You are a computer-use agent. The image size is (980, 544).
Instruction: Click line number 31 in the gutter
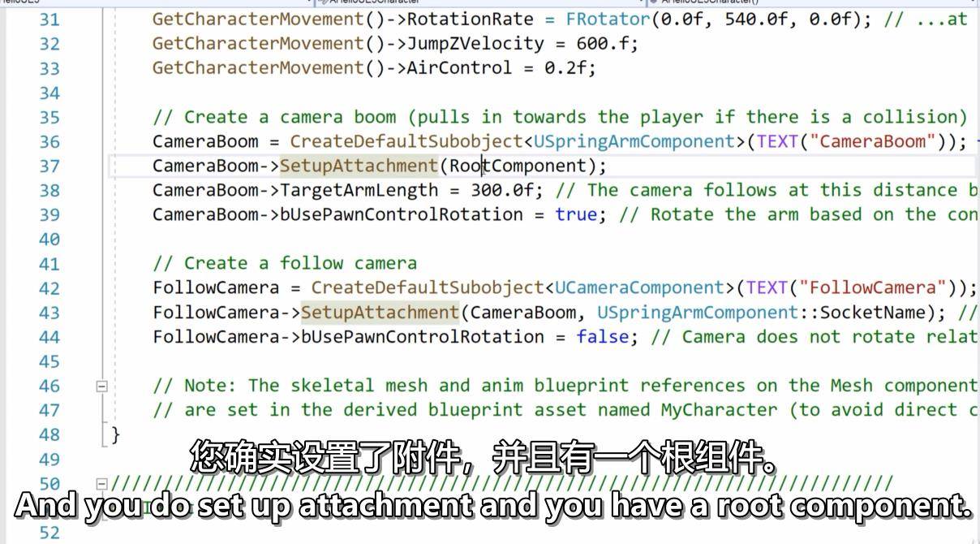[x=49, y=19]
